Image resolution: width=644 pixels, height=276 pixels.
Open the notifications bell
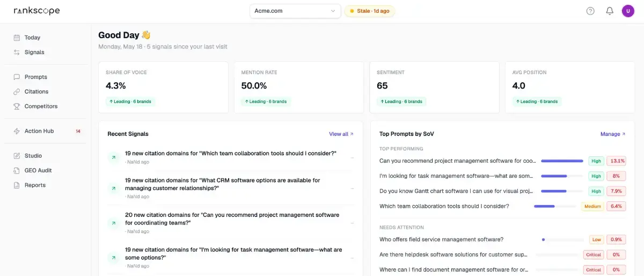pos(610,11)
